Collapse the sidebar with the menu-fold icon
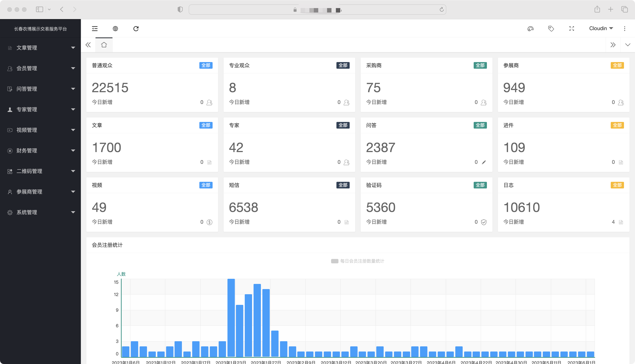Image resolution: width=635 pixels, height=364 pixels. [95, 28]
